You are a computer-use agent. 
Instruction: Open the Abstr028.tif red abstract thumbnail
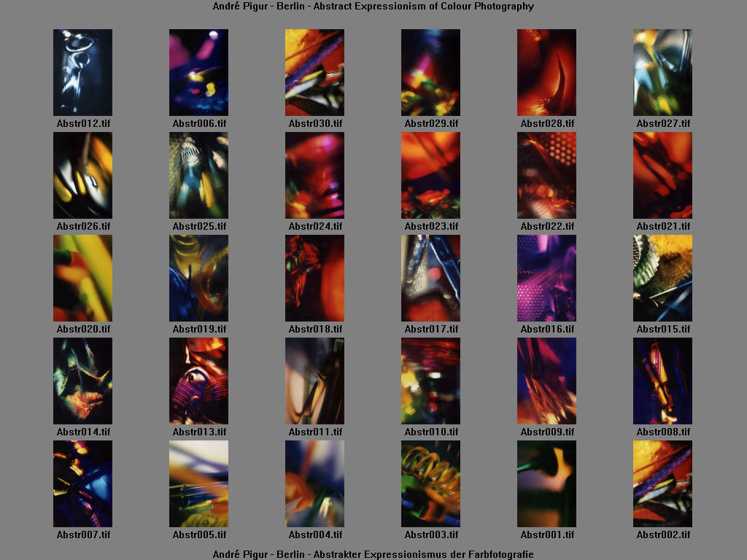(546, 72)
